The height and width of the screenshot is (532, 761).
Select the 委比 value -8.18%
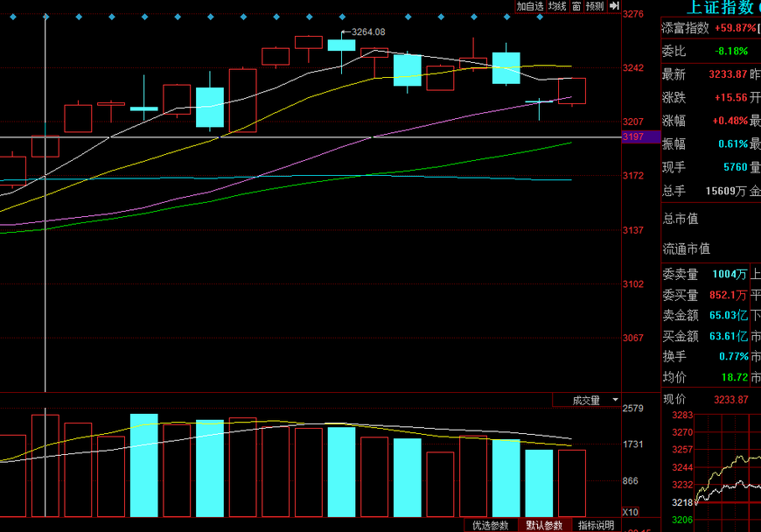[x=731, y=51]
